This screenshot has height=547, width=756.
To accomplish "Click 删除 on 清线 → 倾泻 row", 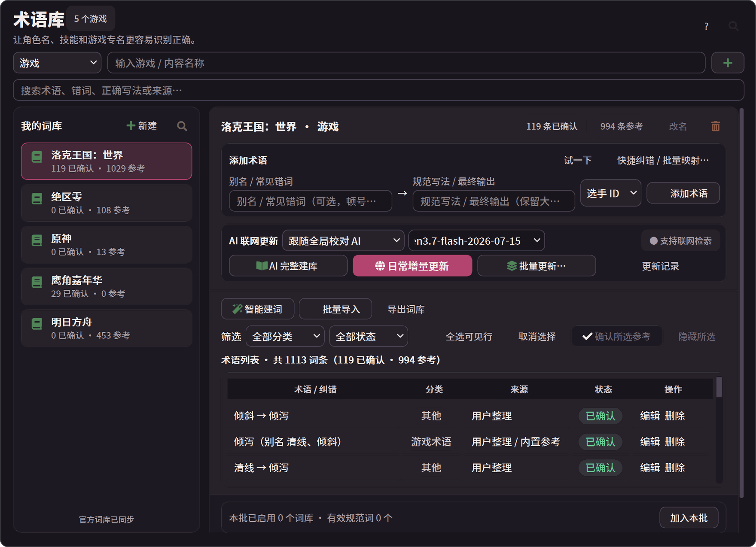I will coord(675,467).
